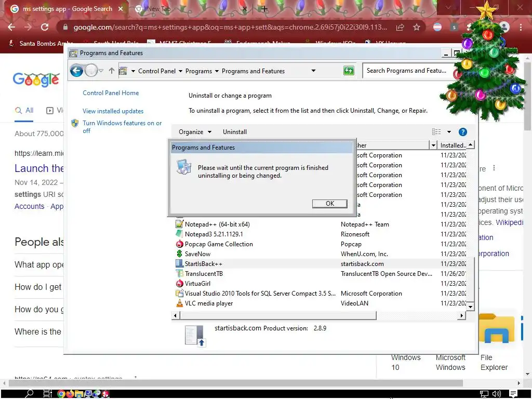Image resolution: width=532 pixels, height=399 pixels.
Task: Open Chrome's three-dot menu
Action: tap(521, 27)
